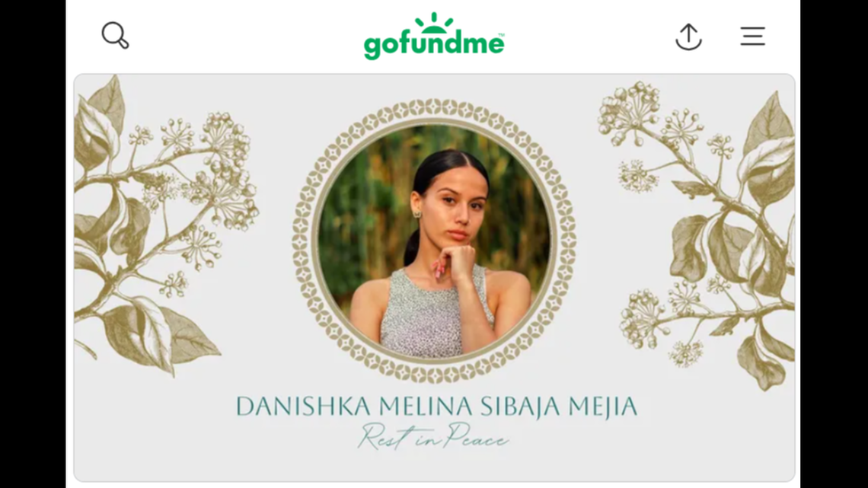This screenshot has height=488, width=868.
Task: Open search with the magnifying glass icon
Action: tap(115, 36)
